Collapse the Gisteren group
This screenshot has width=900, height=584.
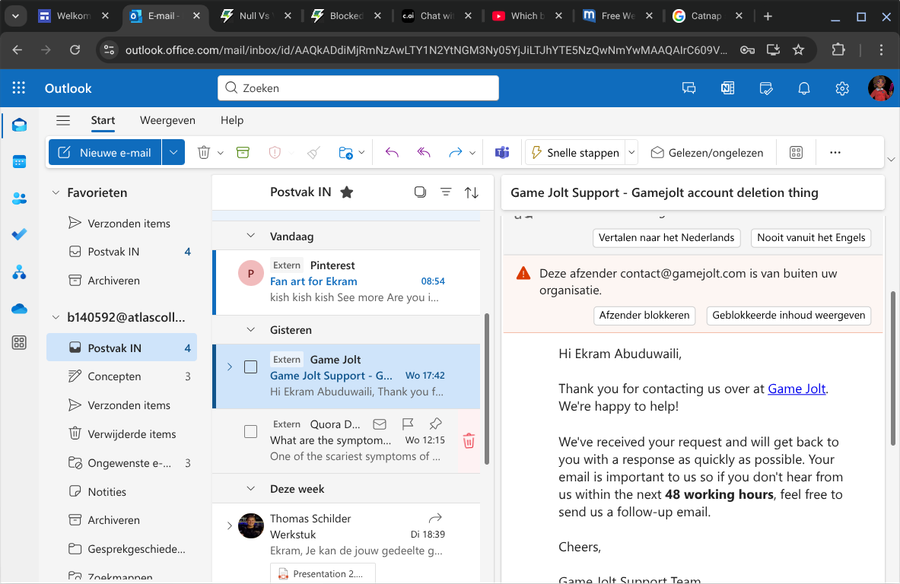[251, 330]
